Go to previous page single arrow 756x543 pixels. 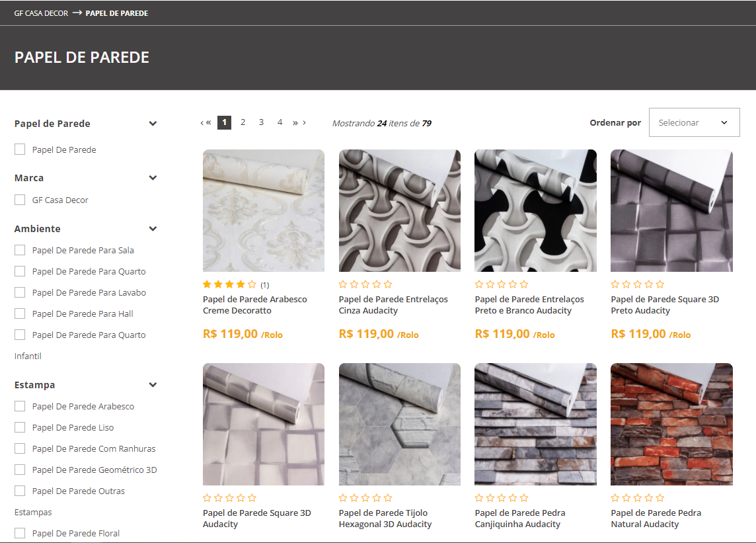click(x=202, y=122)
